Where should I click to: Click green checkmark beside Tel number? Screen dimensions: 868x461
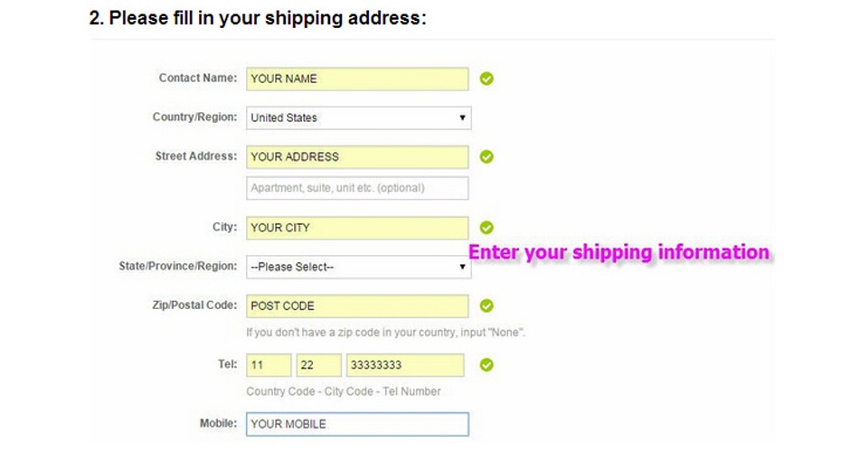(x=486, y=365)
